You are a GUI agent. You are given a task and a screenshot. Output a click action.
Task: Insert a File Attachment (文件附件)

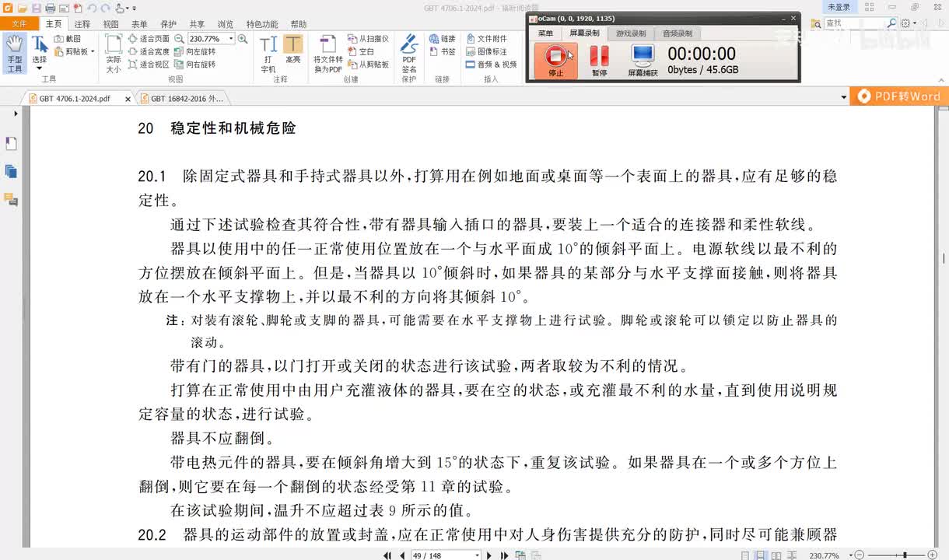coord(487,38)
